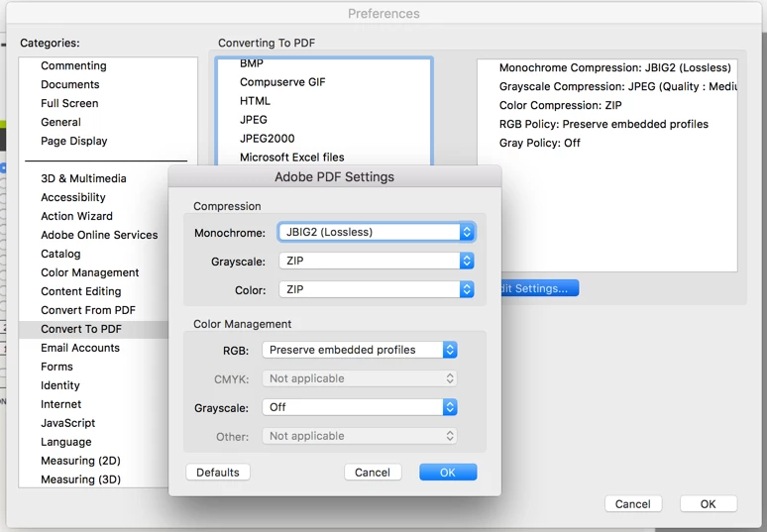Image resolution: width=767 pixels, height=532 pixels.
Task: Select the Accessibility category
Action: (x=73, y=197)
